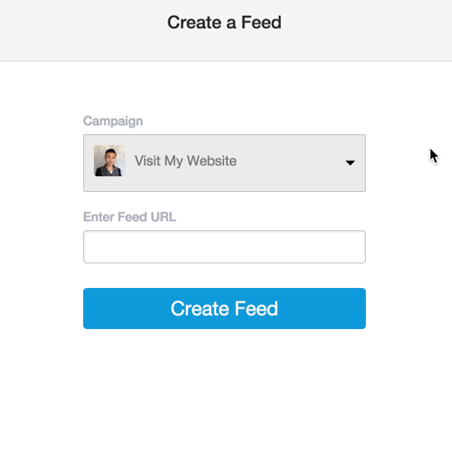Click the 'Enter Feed URL' label

(129, 216)
